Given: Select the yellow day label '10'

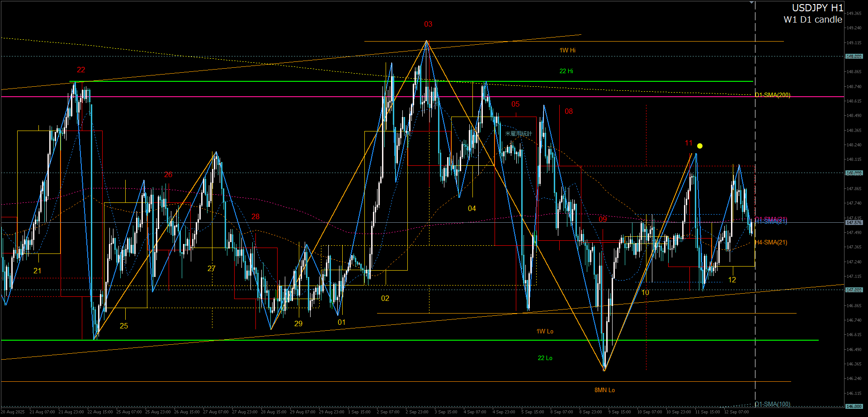Looking at the screenshot, I should pyautogui.click(x=645, y=292).
